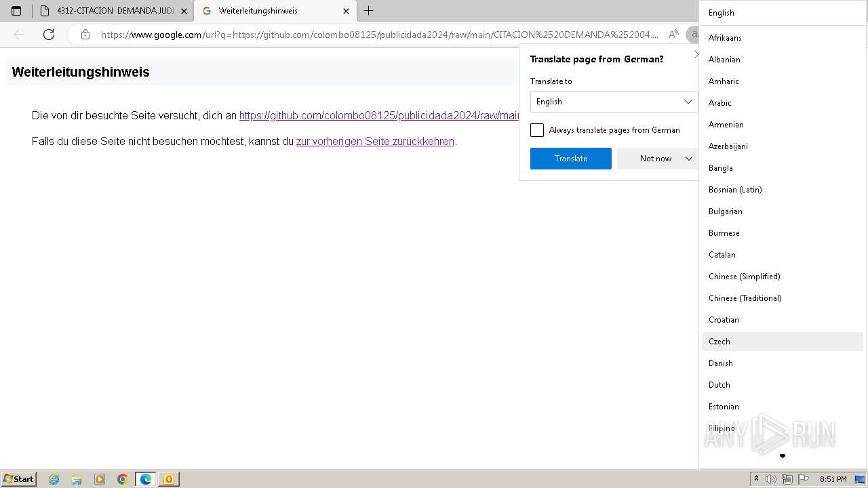Select Azerbaijani in the language list
The width and height of the screenshot is (868, 488).
(782, 146)
